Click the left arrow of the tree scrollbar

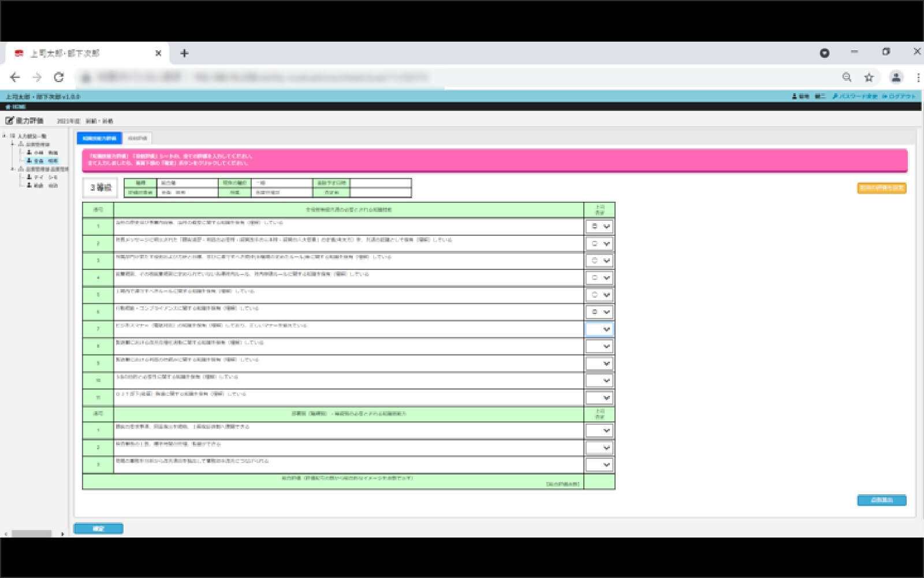point(6,534)
